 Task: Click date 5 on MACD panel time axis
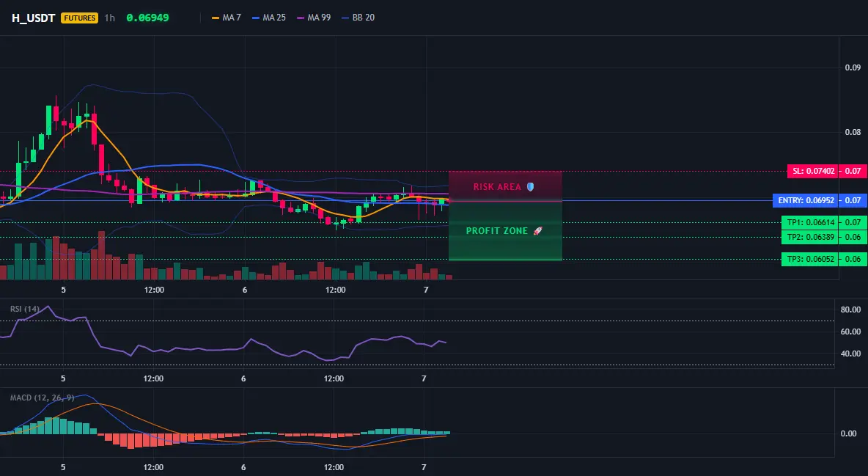pos(63,467)
